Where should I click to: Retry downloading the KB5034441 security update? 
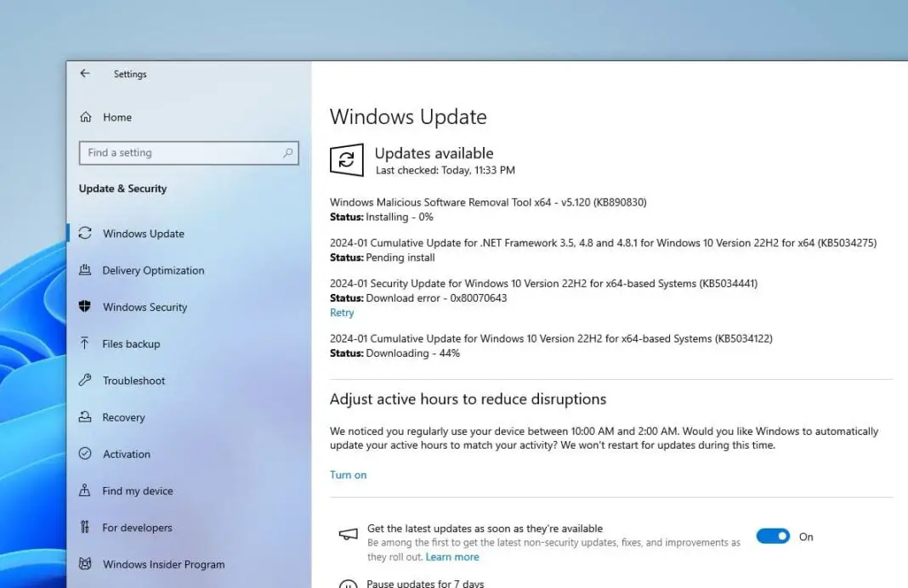click(x=342, y=313)
